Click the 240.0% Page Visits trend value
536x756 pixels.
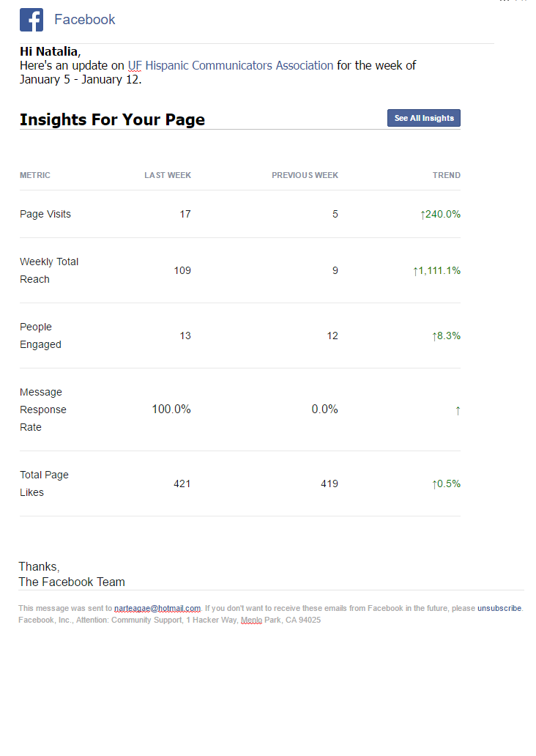coord(440,214)
